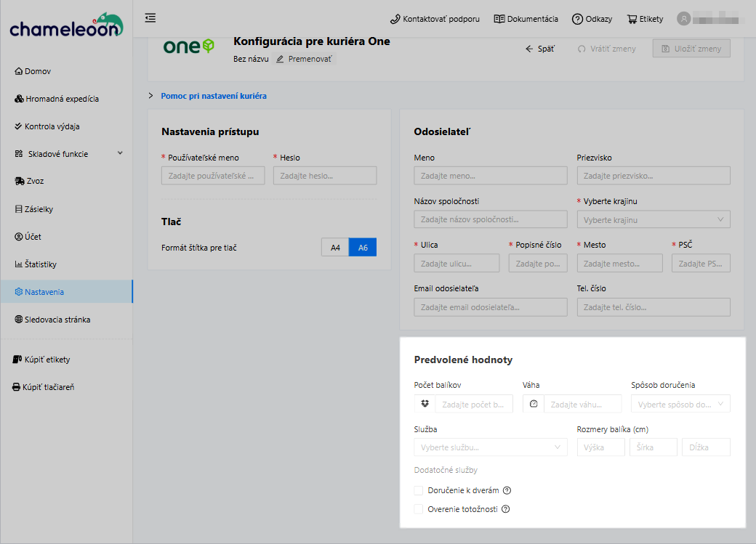This screenshot has height=544, width=756.
Task: Click the Späť back button
Action: (540, 49)
